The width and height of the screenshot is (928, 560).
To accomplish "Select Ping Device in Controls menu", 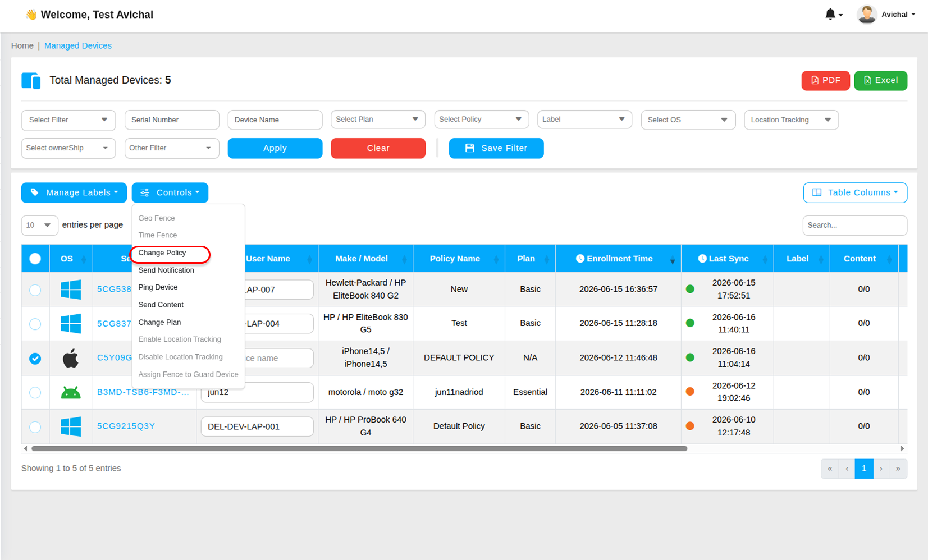I will (158, 287).
